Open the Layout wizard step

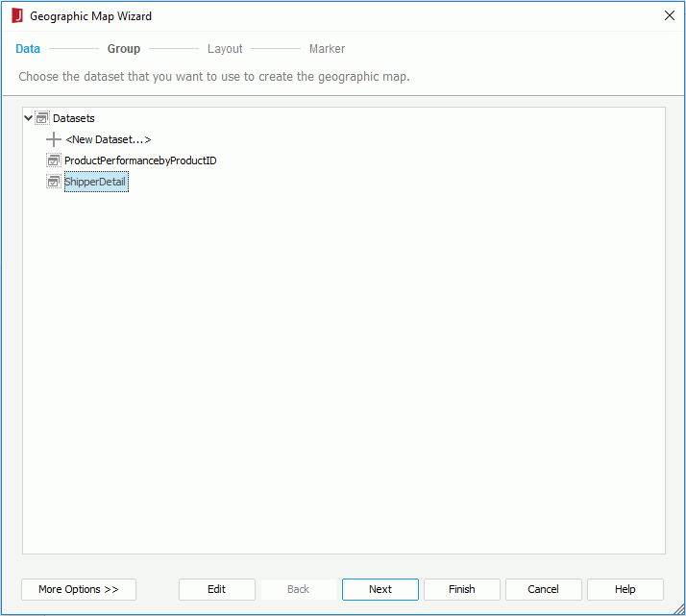tap(225, 49)
